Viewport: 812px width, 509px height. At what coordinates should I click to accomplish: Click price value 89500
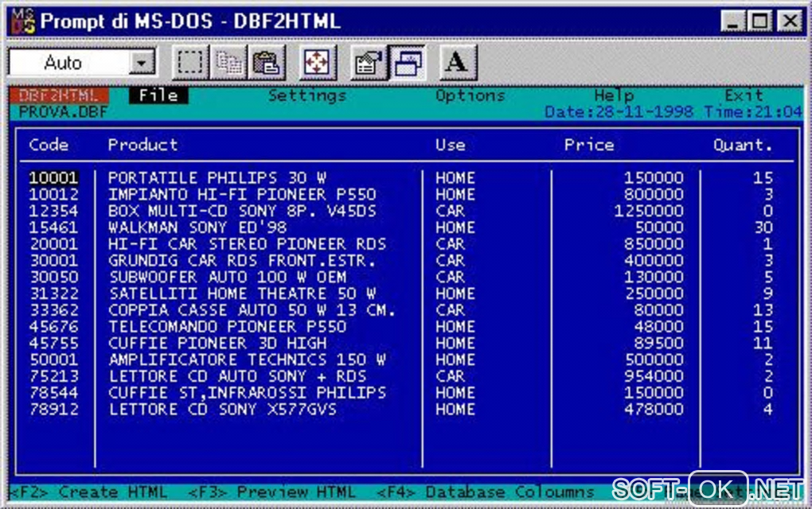point(658,344)
